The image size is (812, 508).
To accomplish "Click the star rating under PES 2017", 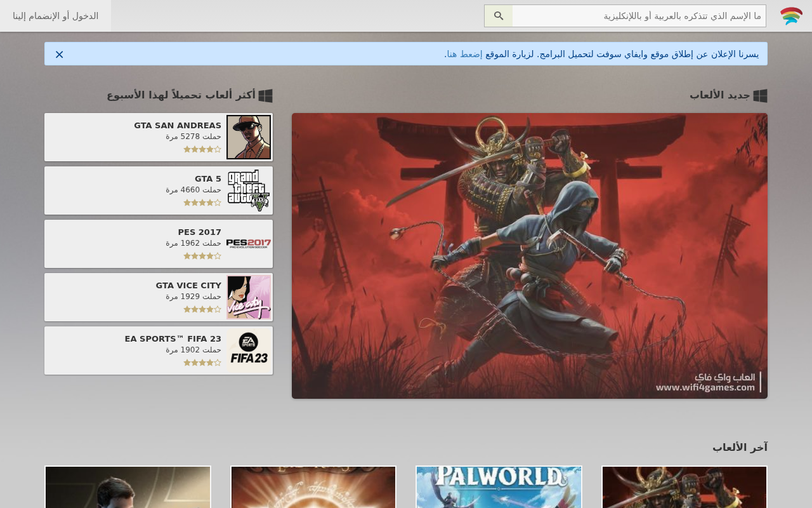I will tap(202, 256).
